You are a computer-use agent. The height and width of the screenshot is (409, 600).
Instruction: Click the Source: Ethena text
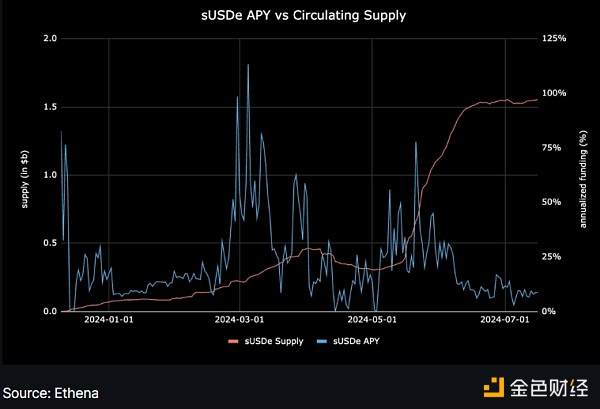click(x=50, y=392)
